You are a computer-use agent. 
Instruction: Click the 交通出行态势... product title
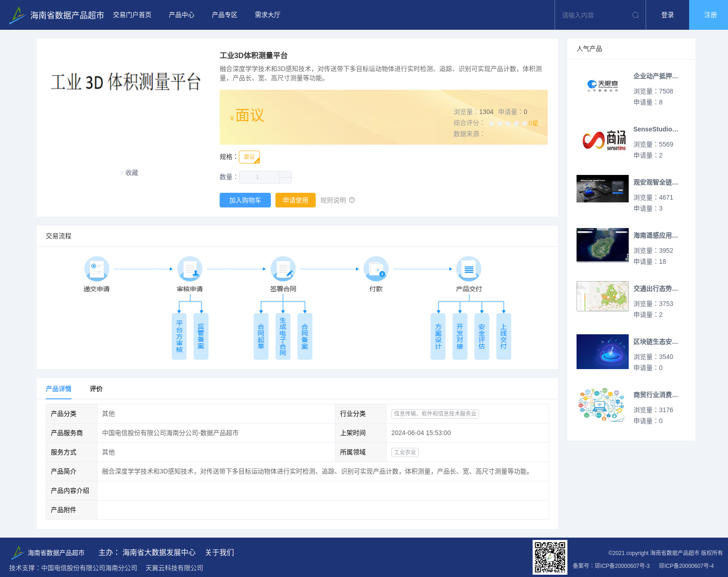coord(656,288)
